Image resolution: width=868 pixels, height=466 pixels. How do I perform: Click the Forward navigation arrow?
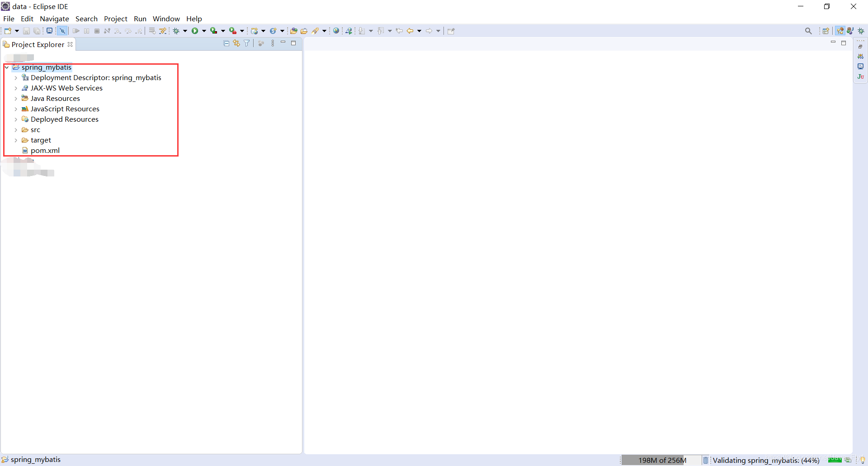tap(429, 31)
